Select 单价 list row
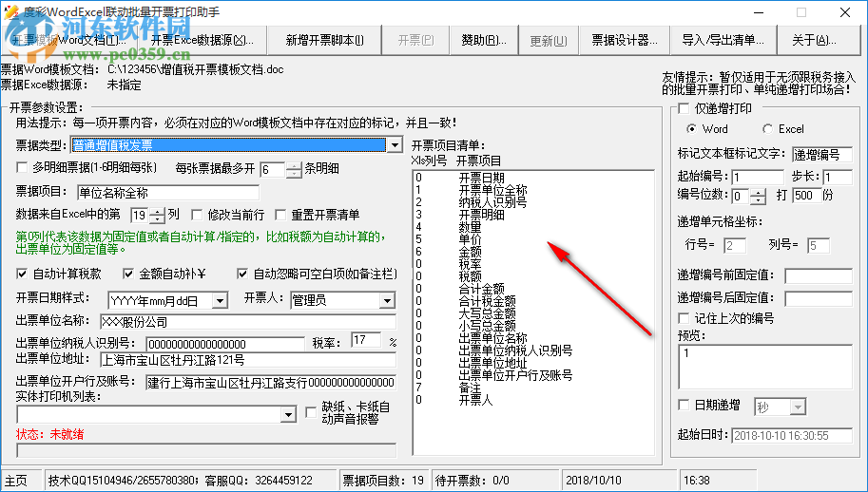The width and height of the screenshot is (868, 492). (470, 239)
